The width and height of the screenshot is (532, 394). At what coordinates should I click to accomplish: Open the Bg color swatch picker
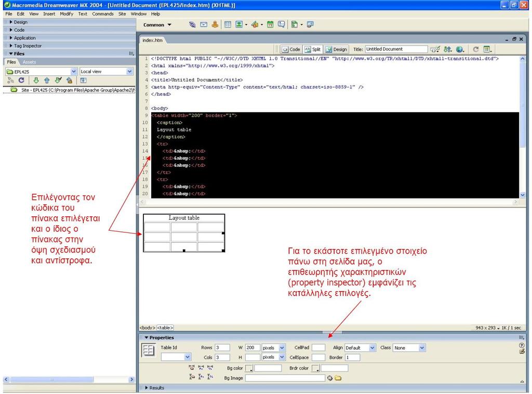click(249, 369)
